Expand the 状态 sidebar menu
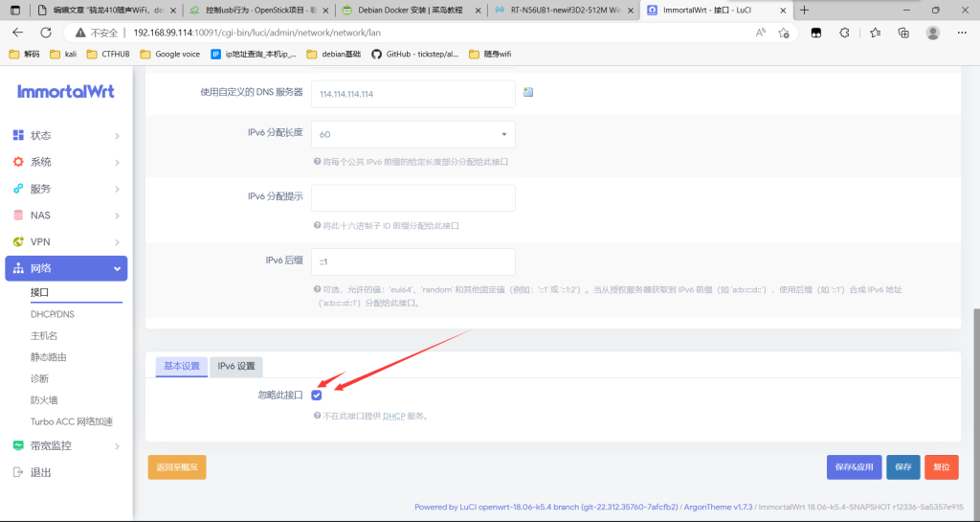Image resolution: width=980 pixels, height=522 pixels. click(x=65, y=135)
